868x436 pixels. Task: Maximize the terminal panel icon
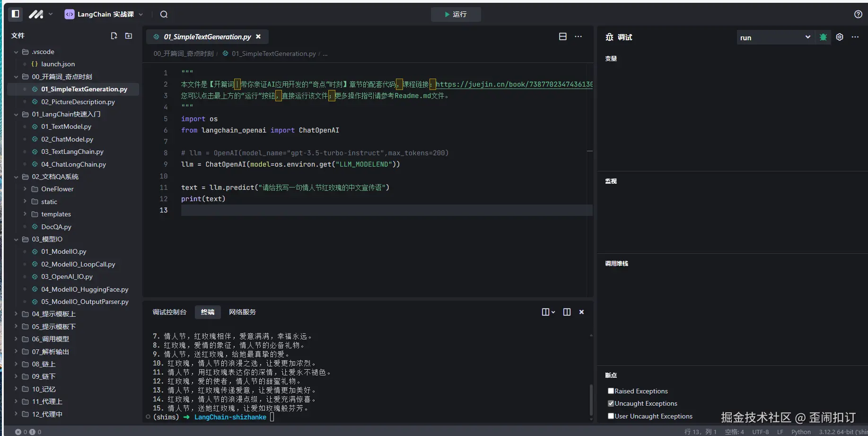[x=567, y=312]
